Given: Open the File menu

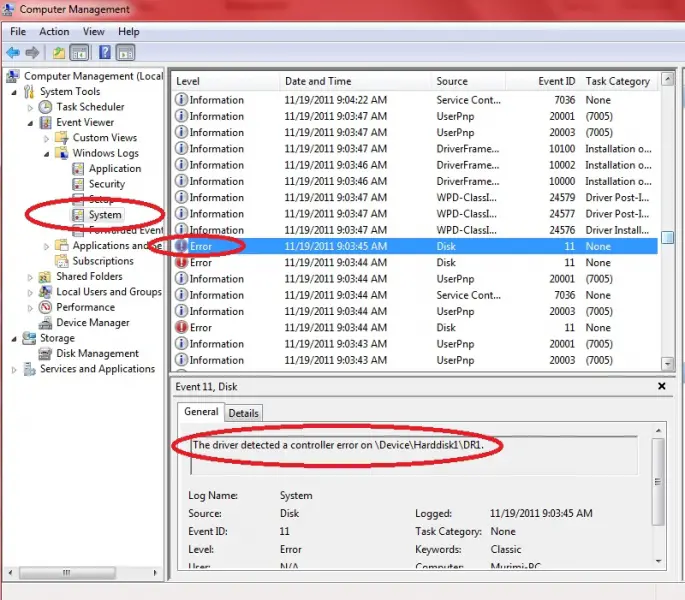Looking at the screenshot, I should click(x=18, y=31).
